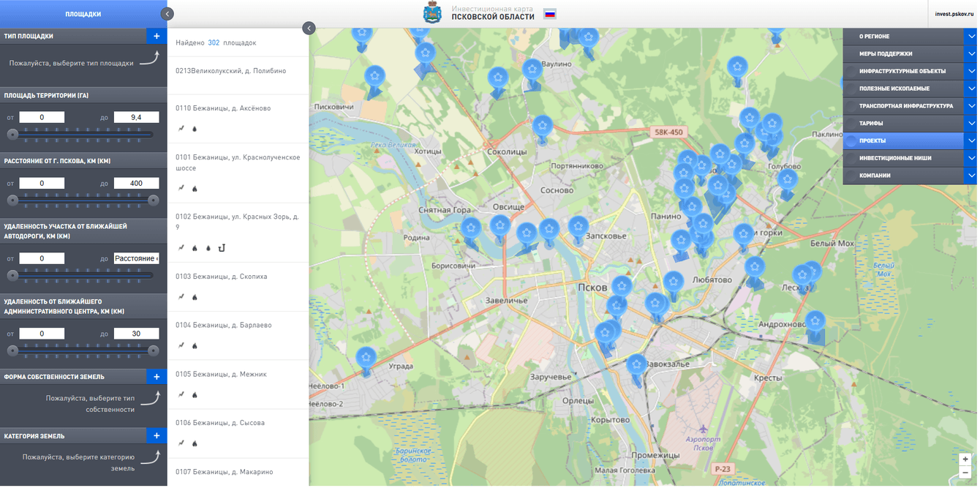The width and height of the screenshot is (980, 488).
Task: Click gas flame icon for д. Аксёново site
Action: click(195, 128)
